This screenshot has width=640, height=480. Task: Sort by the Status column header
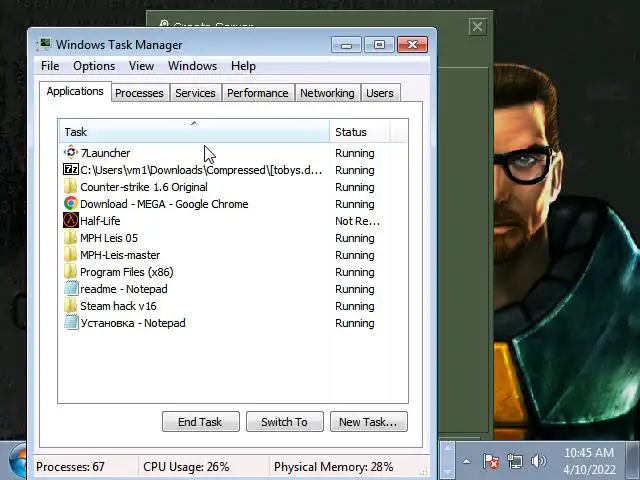359,131
